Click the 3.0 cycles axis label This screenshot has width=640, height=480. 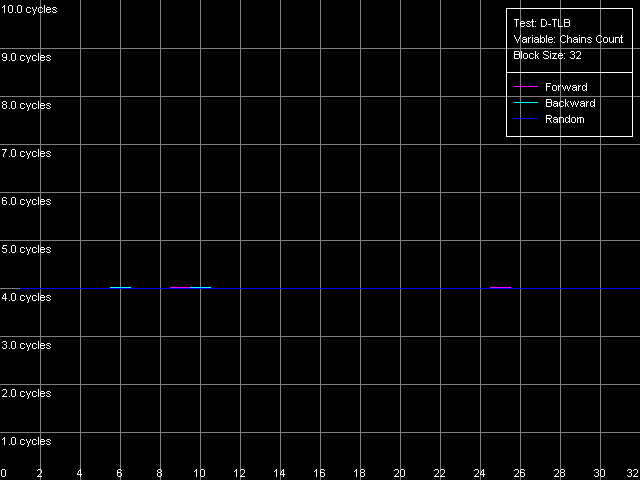pos(27,345)
